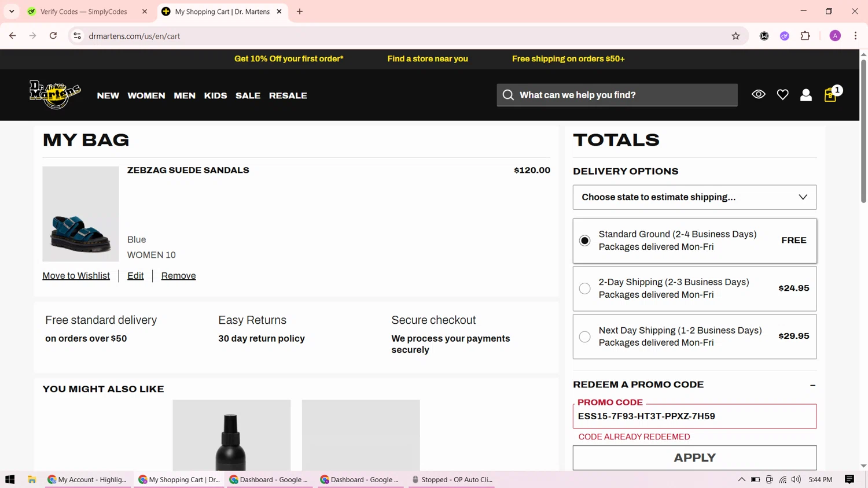Screen dimensions: 868x488
Task: Bookmark this page with star icon
Action: click(735, 36)
